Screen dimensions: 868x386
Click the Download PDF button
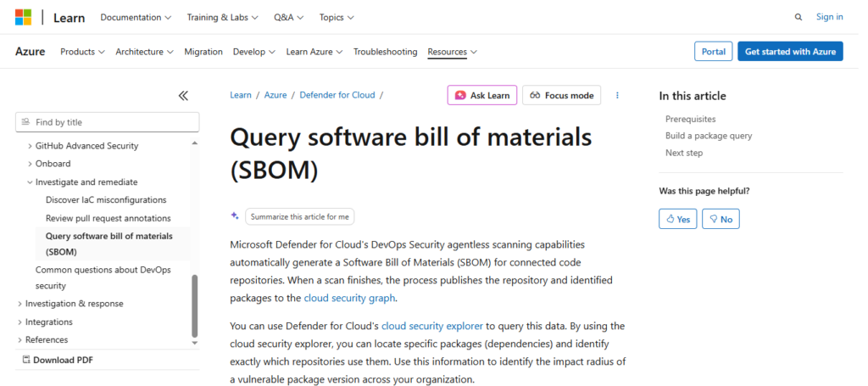click(58, 360)
